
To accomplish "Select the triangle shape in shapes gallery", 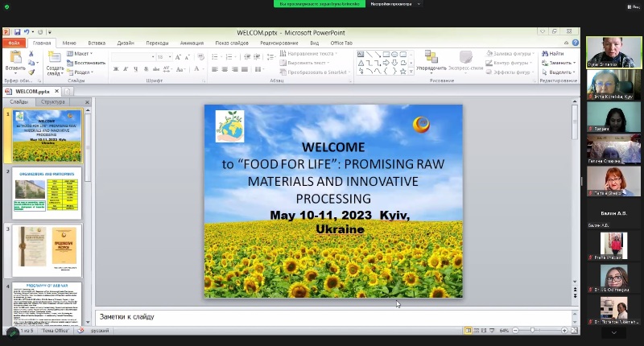I will [361, 63].
